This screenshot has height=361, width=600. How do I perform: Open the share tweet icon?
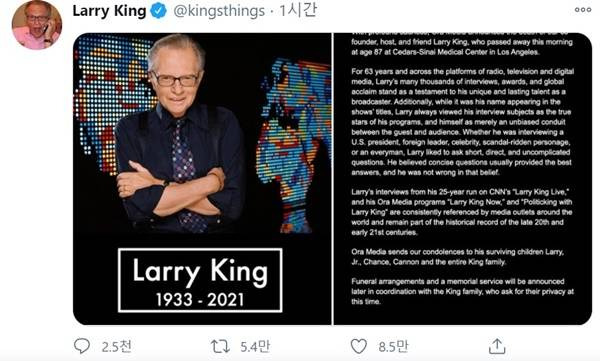click(x=497, y=346)
